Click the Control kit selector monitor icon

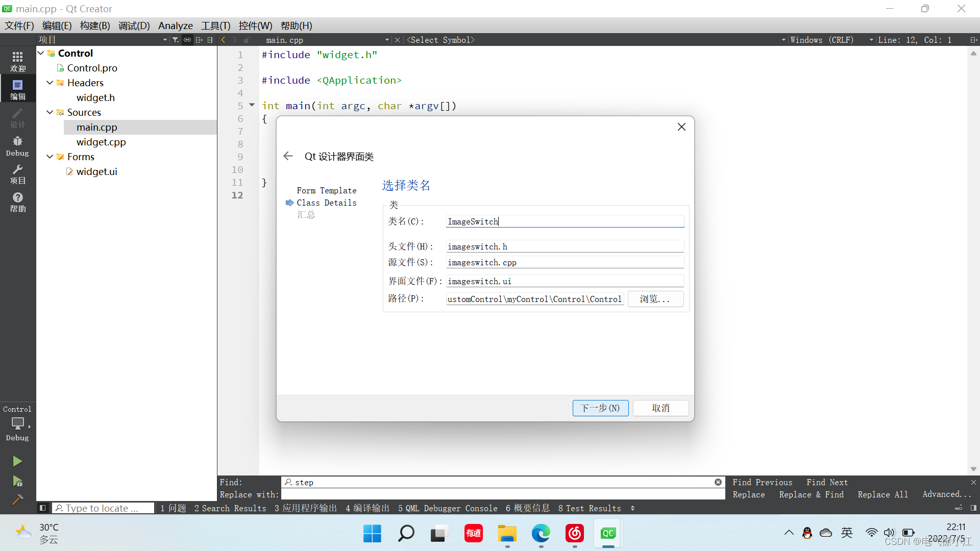point(18,423)
